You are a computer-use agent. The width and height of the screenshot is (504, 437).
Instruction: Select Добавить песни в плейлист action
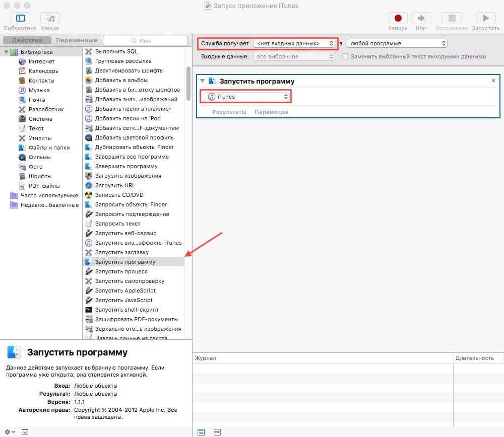coord(134,109)
